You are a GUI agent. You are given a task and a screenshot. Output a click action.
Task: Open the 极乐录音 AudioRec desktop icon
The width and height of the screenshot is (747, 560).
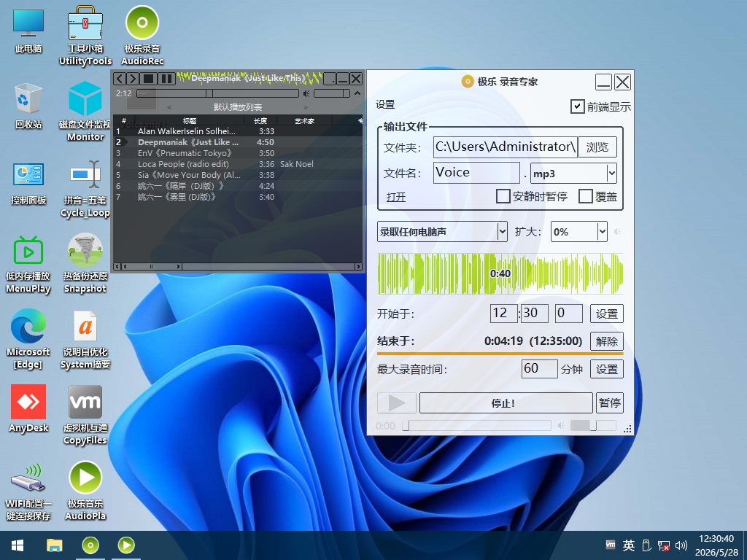(142, 35)
